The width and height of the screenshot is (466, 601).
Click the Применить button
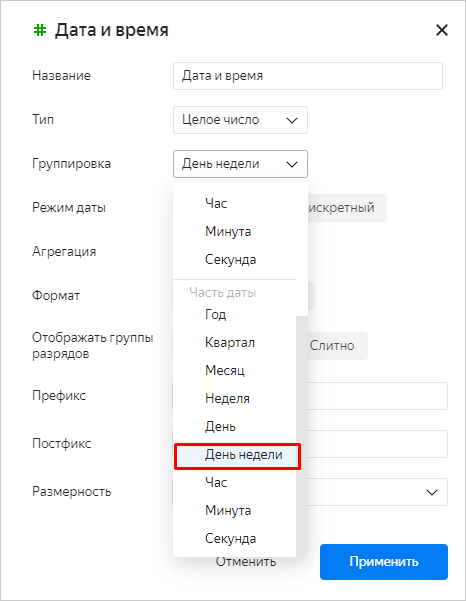(x=384, y=562)
